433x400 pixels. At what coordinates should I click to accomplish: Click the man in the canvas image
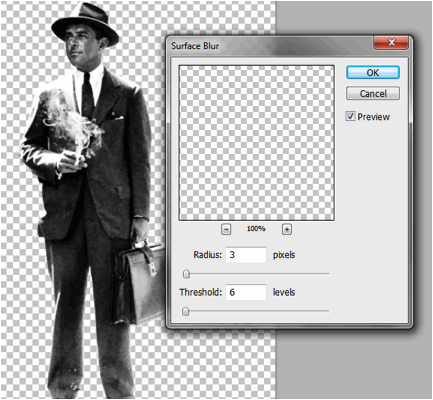(x=92, y=200)
